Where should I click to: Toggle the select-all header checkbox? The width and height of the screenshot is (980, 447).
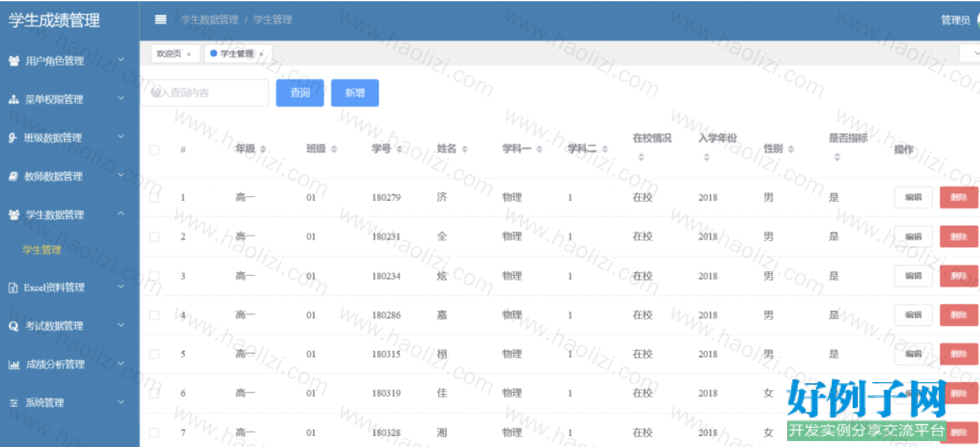click(154, 150)
